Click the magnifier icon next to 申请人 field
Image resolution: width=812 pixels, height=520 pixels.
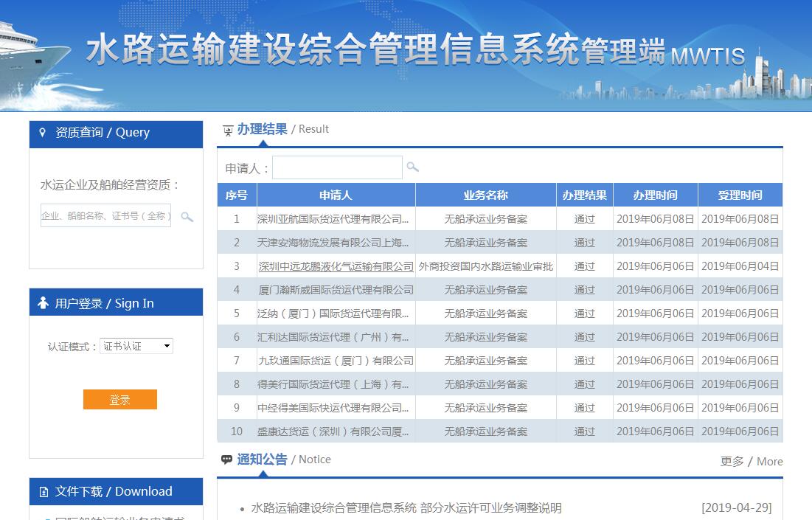[413, 167]
